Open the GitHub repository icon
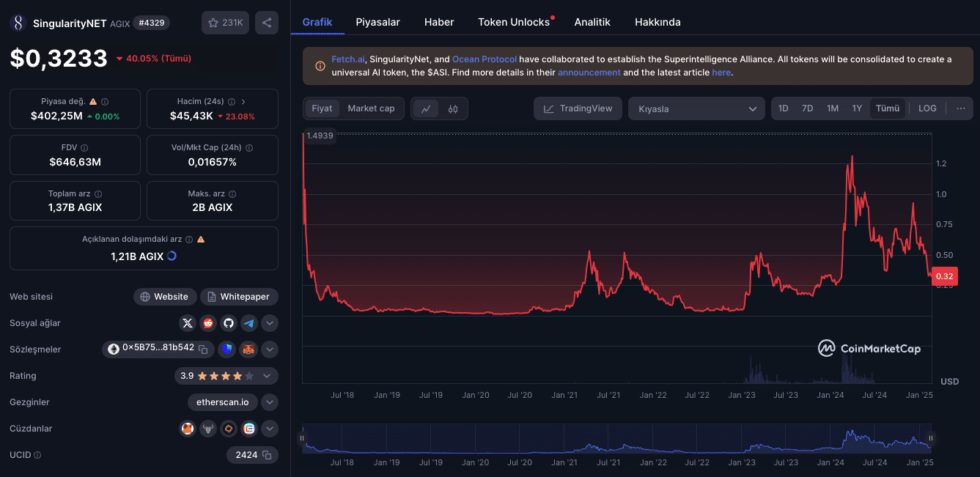Viewport: 980px width, 477px height. (x=229, y=323)
